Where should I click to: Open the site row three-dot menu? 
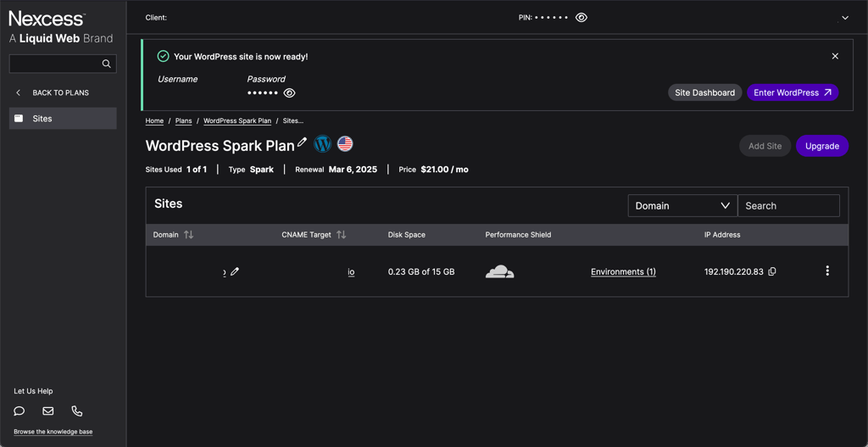pyautogui.click(x=827, y=271)
